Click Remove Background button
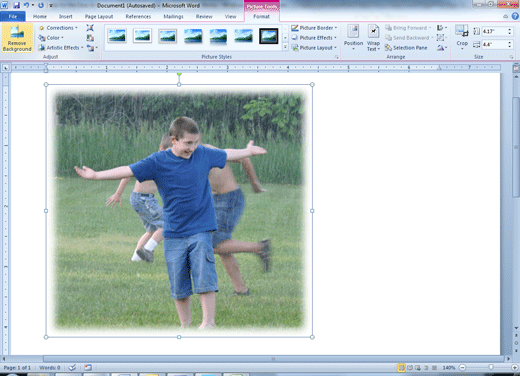 point(17,38)
